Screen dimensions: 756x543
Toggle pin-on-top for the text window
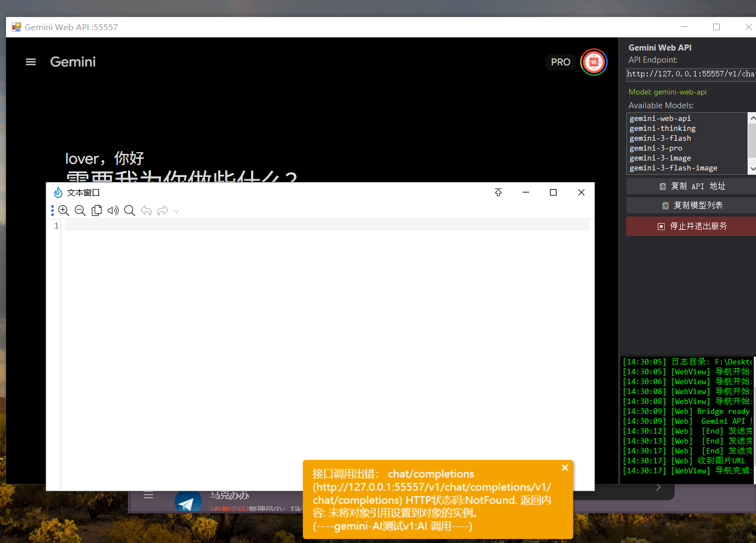(x=498, y=192)
